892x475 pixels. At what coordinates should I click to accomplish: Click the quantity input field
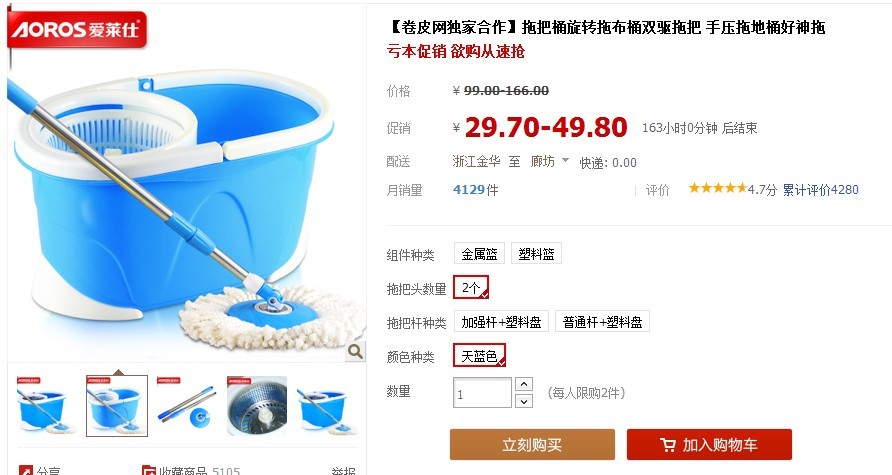(482, 393)
